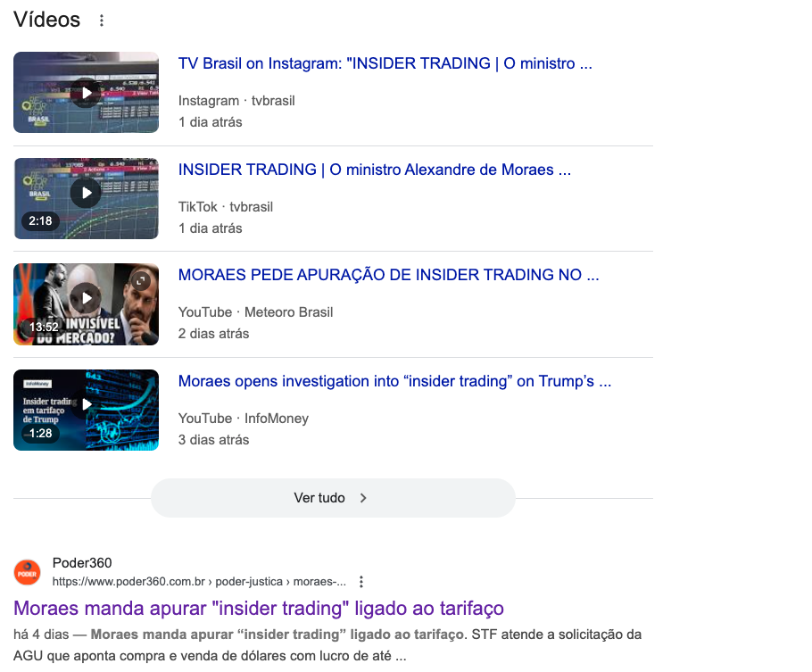Open the Poder360 result options three-dot menu

coord(361,582)
